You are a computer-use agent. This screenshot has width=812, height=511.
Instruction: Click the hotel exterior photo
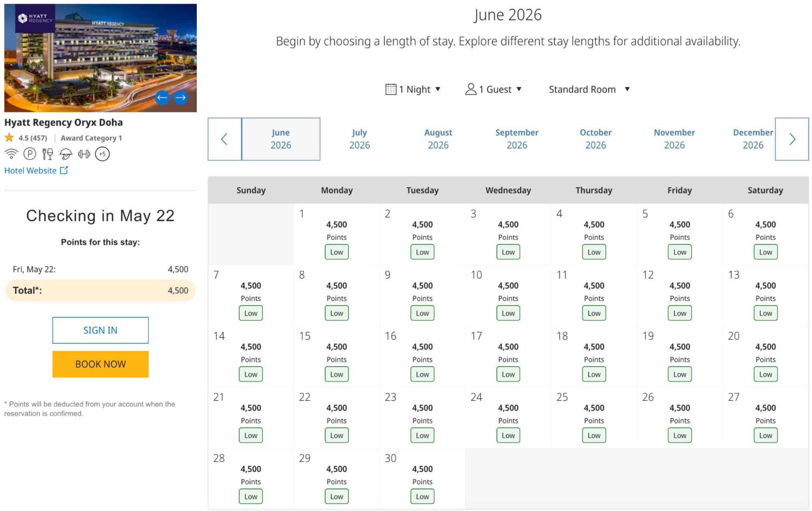[x=100, y=58]
